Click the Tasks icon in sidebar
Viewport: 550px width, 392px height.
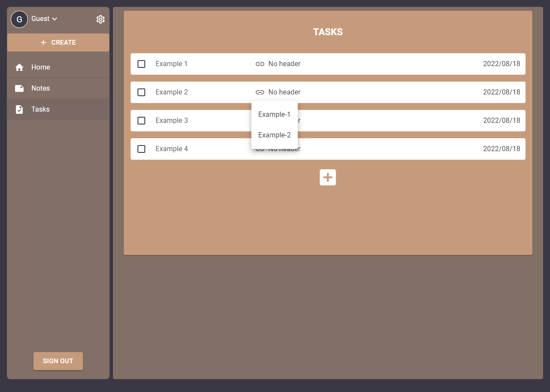pyautogui.click(x=19, y=109)
